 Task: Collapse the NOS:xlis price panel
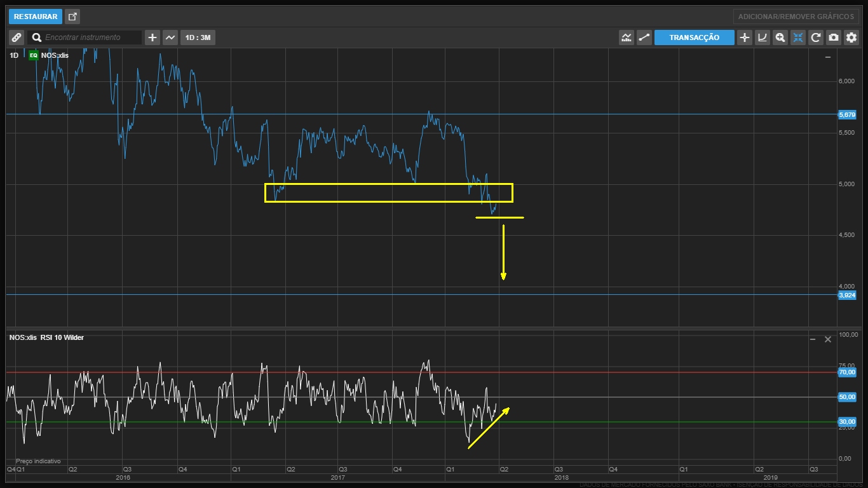coord(827,57)
